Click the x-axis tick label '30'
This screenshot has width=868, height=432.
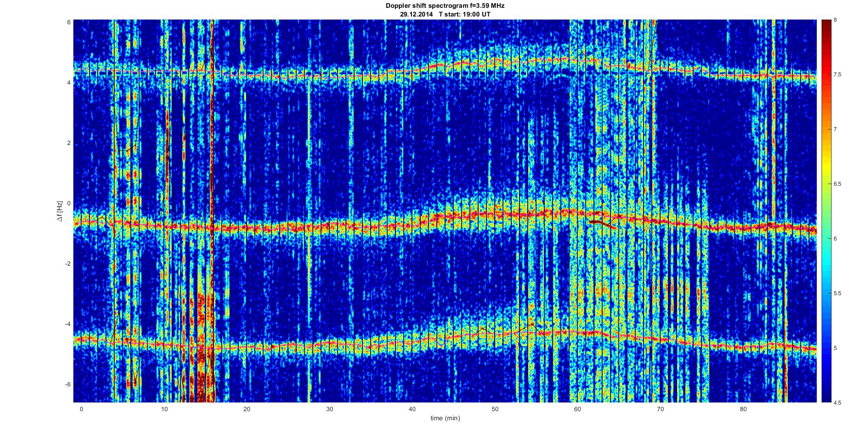329,409
